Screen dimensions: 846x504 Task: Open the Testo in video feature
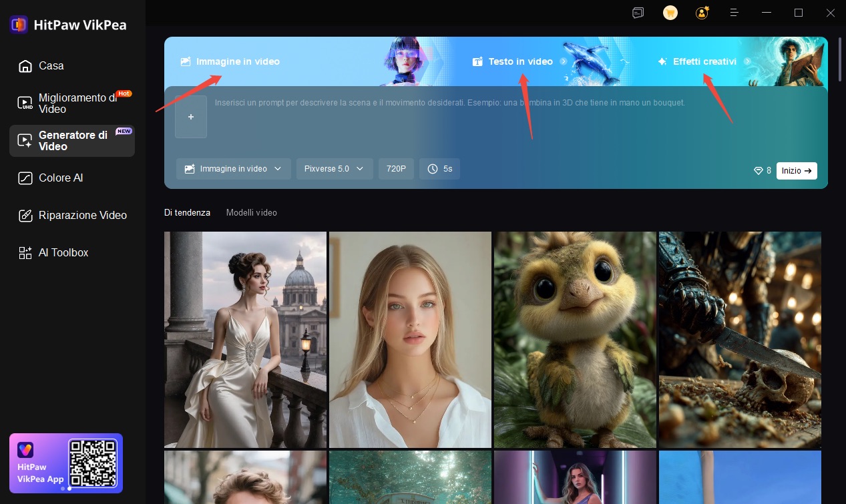coord(519,61)
